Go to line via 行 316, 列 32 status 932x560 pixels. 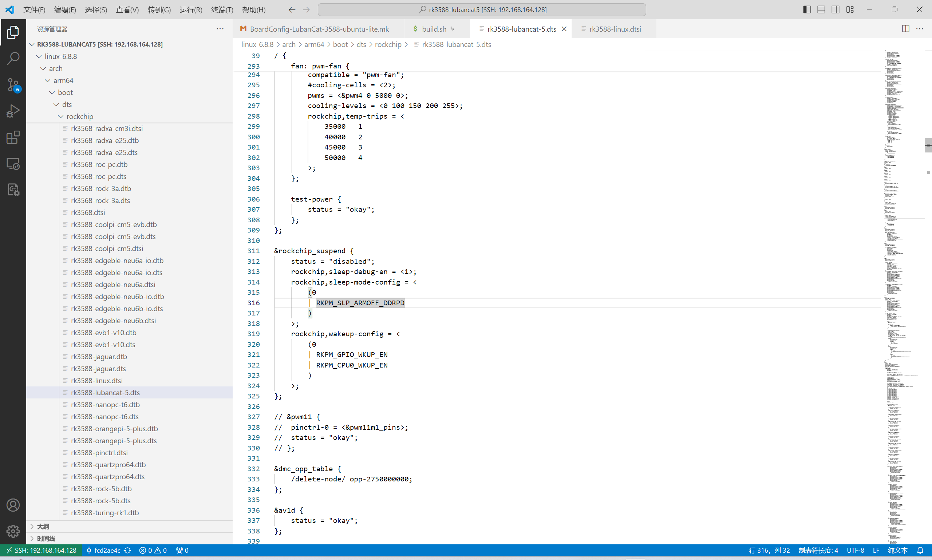(x=769, y=550)
